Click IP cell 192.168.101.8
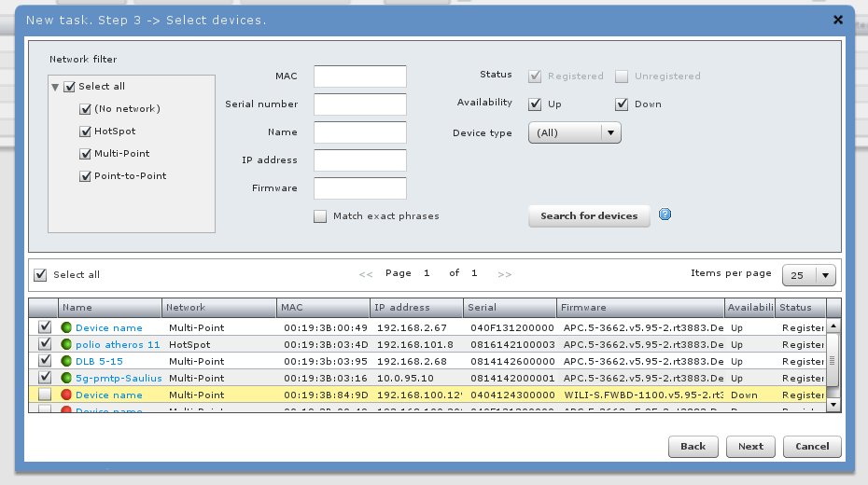 pyautogui.click(x=415, y=344)
